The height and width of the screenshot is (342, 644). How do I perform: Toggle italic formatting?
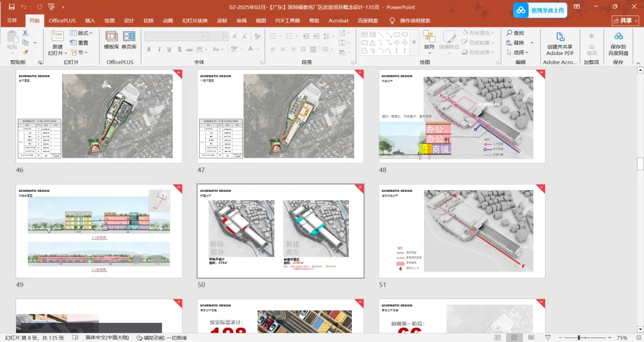click(x=159, y=49)
